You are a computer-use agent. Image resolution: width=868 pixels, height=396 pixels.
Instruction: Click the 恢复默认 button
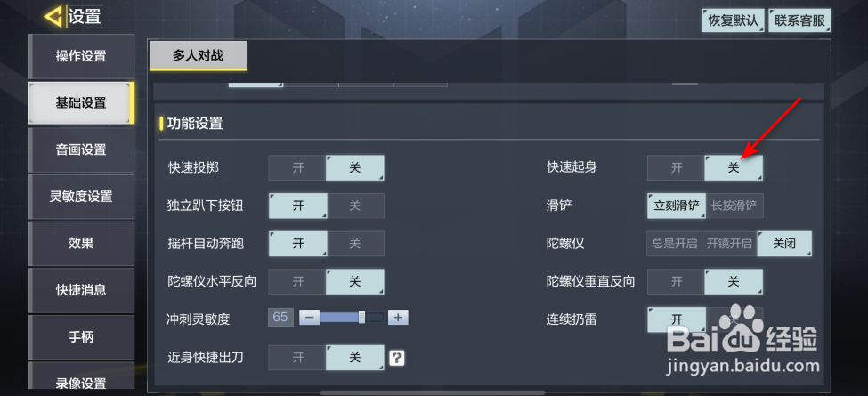click(734, 20)
